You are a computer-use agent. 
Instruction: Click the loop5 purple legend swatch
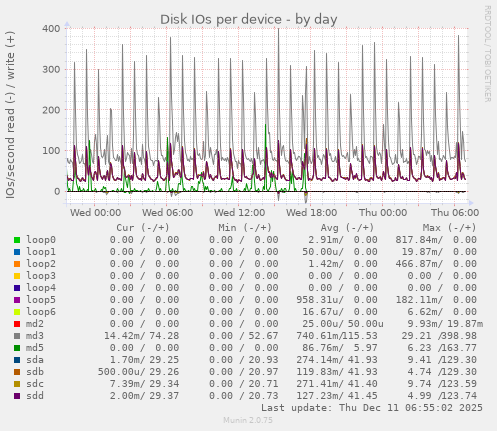point(17,300)
